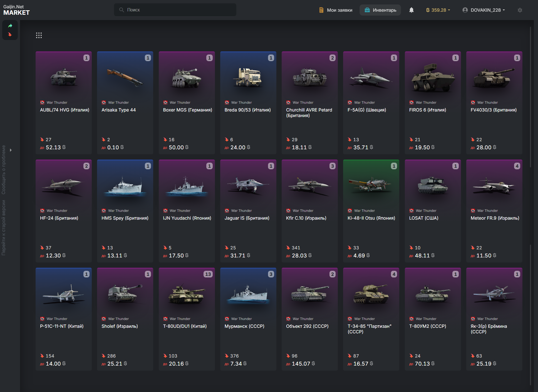Click the red sell arrow in left sidebar
The image size is (538, 392).
tap(10, 34)
